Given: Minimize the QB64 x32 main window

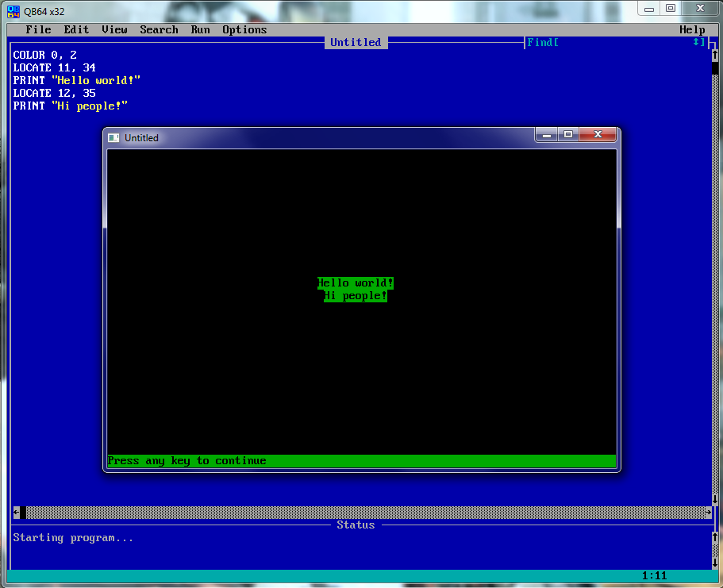Looking at the screenshot, I should (x=649, y=9).
